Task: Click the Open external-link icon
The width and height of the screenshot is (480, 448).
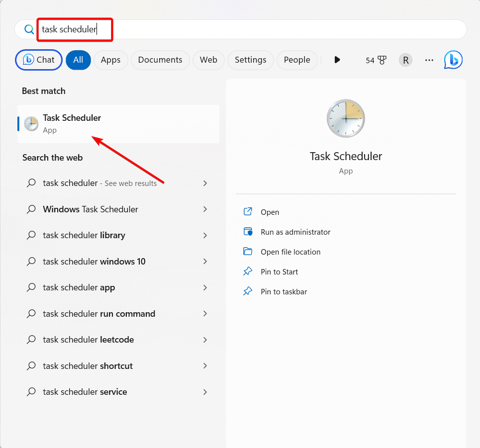Action: tap(248, 211)
